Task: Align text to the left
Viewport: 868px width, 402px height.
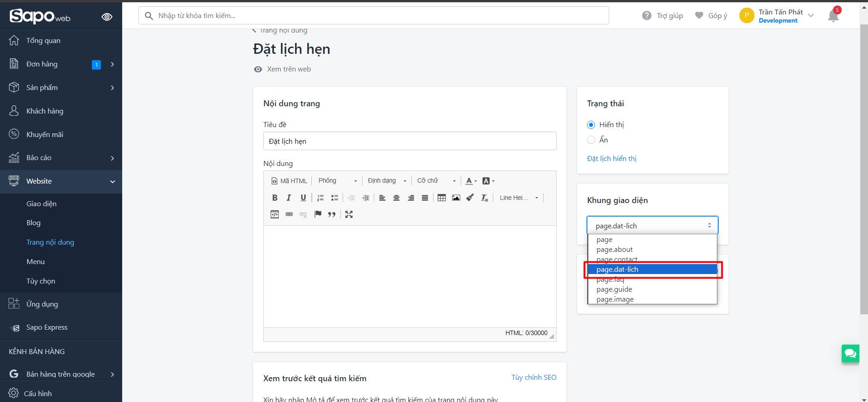Action: tap(382, 198)
